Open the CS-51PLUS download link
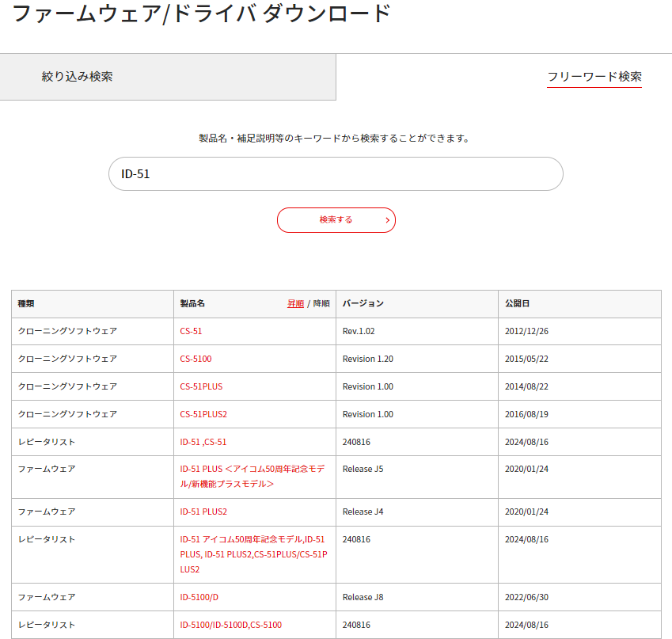 point(201,386)
